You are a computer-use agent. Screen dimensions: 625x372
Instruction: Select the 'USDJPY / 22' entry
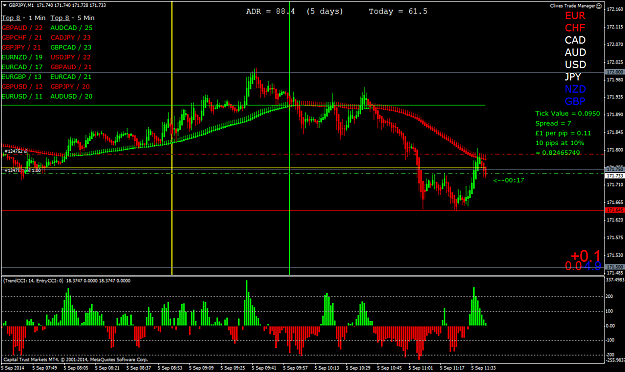(71, 57)
